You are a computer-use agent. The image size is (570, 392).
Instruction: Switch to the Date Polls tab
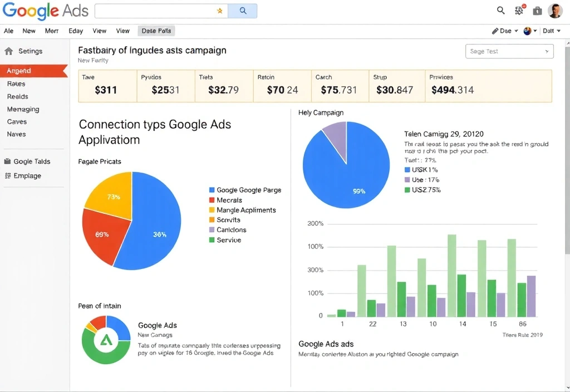tap(156, 31)
